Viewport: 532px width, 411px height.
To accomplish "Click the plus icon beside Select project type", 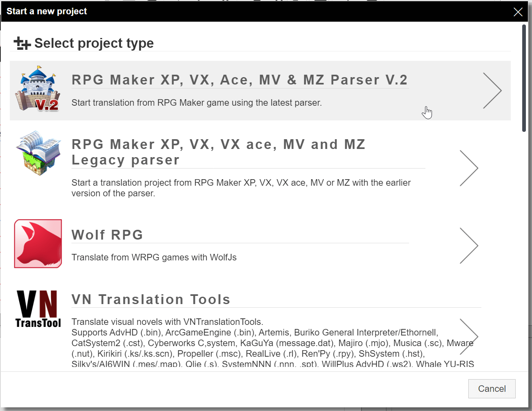I will tap(22, 43).
